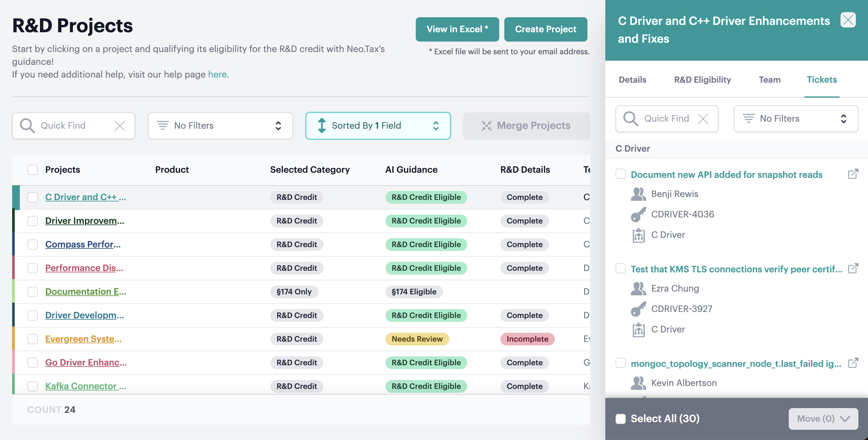Click the filter lines icon in projects filters
This screenshot has height=440, width=868.
pyautogui.click(x=163, y=125)
